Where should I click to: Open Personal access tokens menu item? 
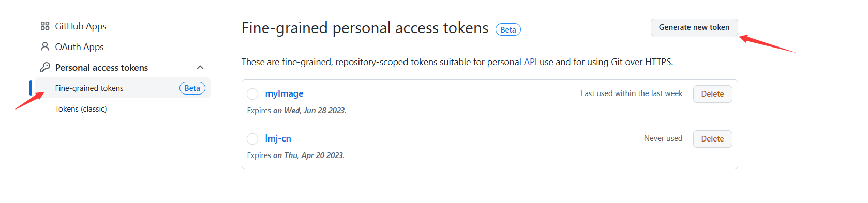coord(101,68)
